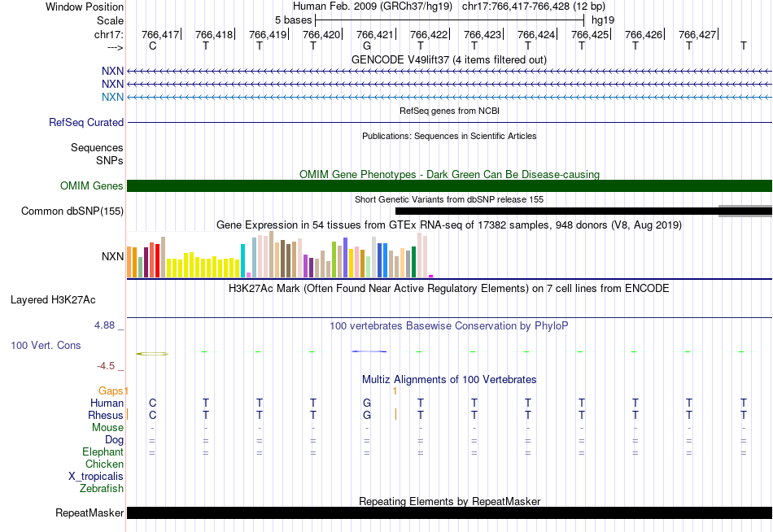The image size is (773, 532).
Task: Click the yellow-outlined PhyloP mark under C
Action: coord(152,354)
